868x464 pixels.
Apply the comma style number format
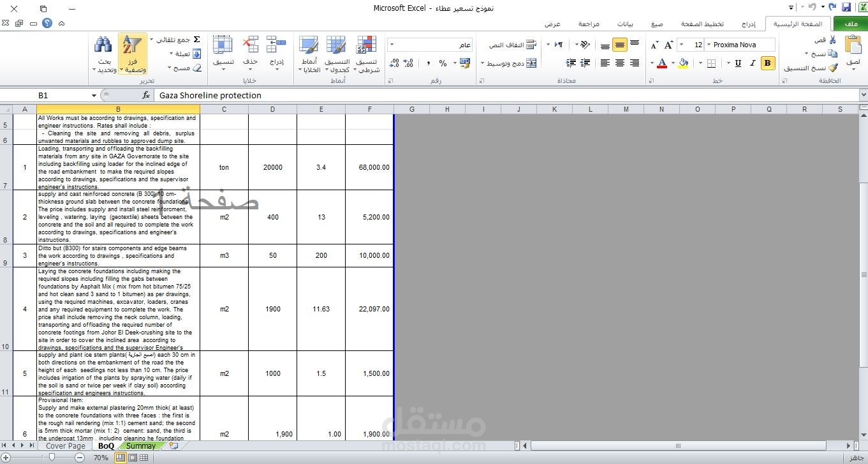428,63
